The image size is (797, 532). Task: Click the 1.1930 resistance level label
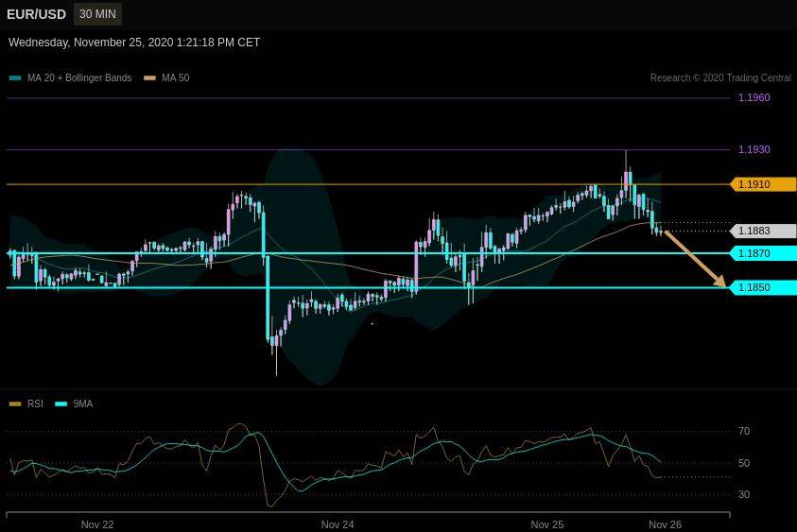pyautogui.click(x=754, y=149)
